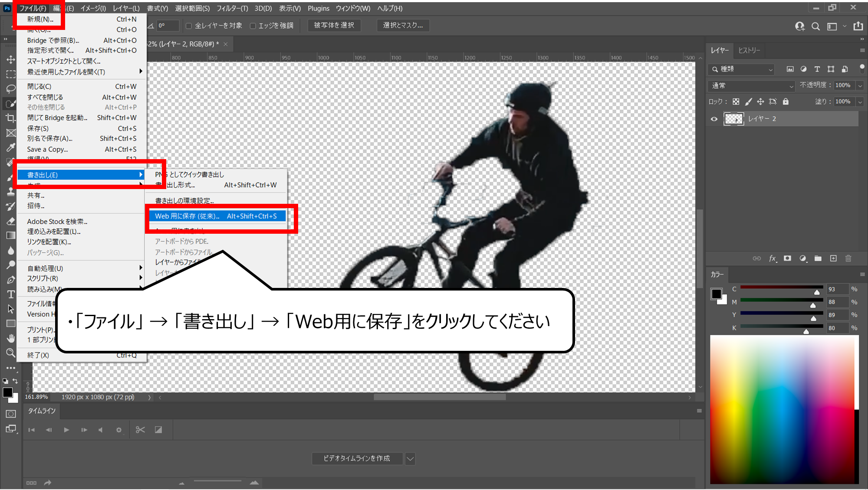
Task: Choose 新規(N) from File menu
Action: coord(82,19)
